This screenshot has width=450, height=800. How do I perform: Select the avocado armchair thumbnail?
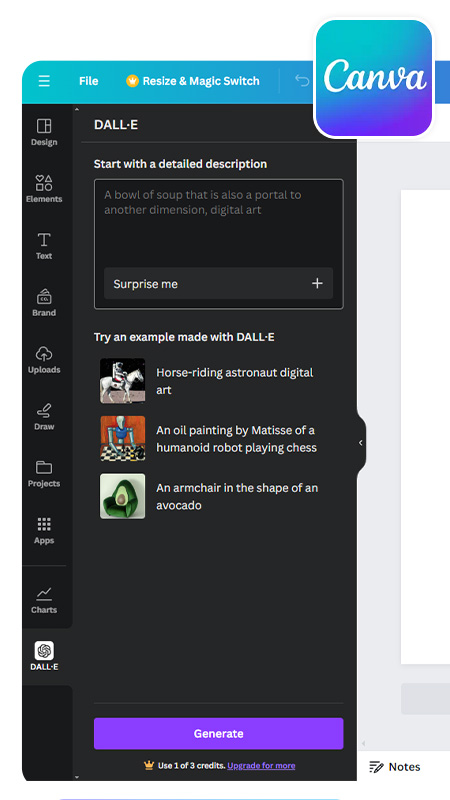coord(122,496)
